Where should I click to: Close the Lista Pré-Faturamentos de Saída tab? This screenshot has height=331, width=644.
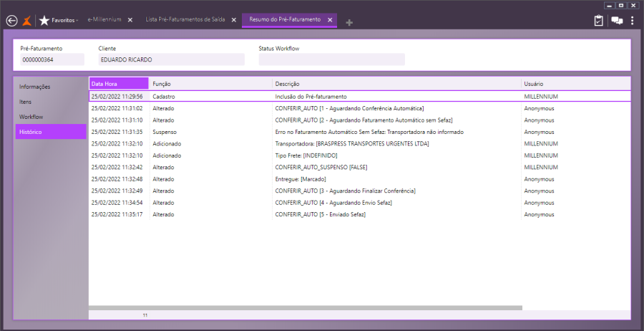[234, 20]
